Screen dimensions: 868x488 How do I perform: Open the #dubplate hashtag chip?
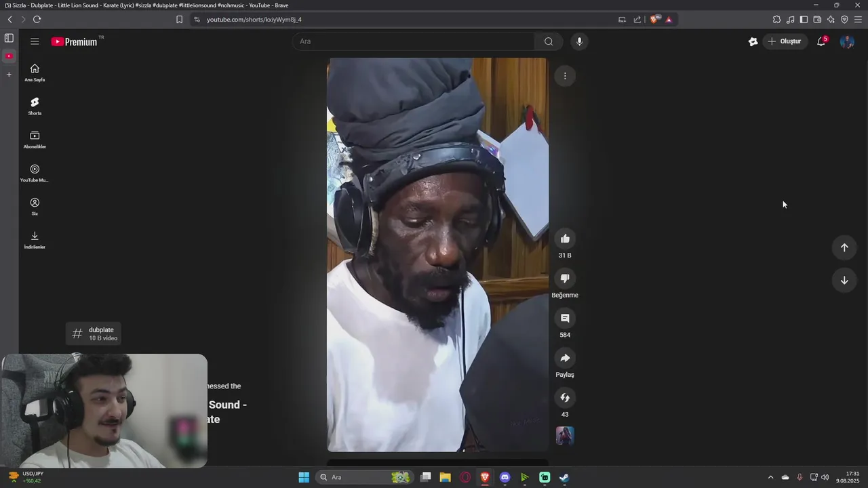94,333
